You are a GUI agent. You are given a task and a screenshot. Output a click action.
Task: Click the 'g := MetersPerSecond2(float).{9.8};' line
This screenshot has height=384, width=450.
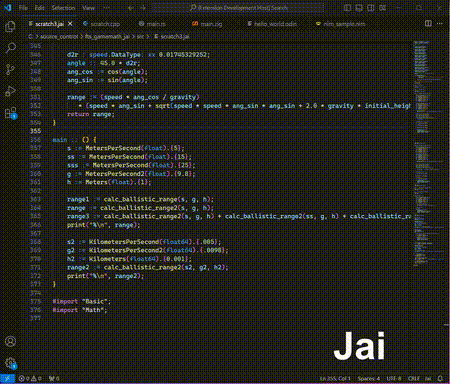(131, 174)
